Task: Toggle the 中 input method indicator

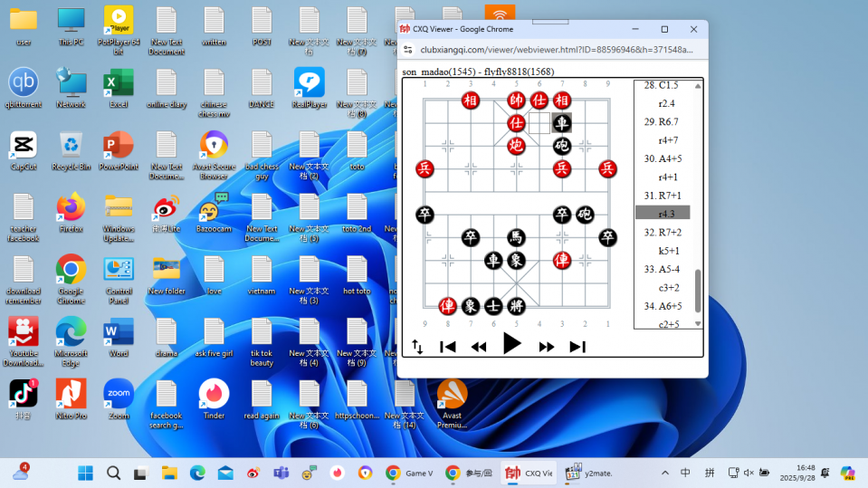Action: [685, 473]
